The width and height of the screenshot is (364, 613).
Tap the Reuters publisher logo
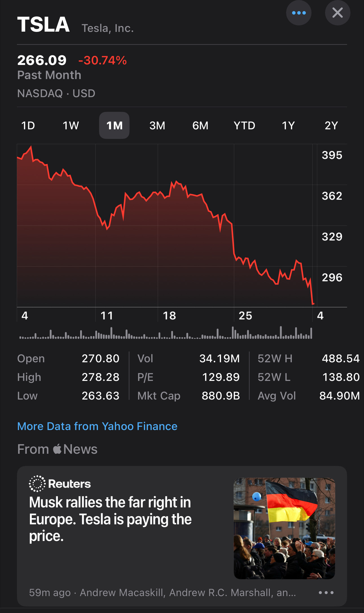click(x=60, y=484)
